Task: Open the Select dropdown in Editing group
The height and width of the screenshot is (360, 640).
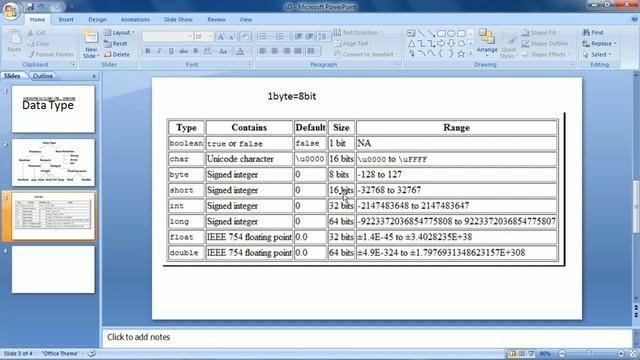Action: pos(597,54)
